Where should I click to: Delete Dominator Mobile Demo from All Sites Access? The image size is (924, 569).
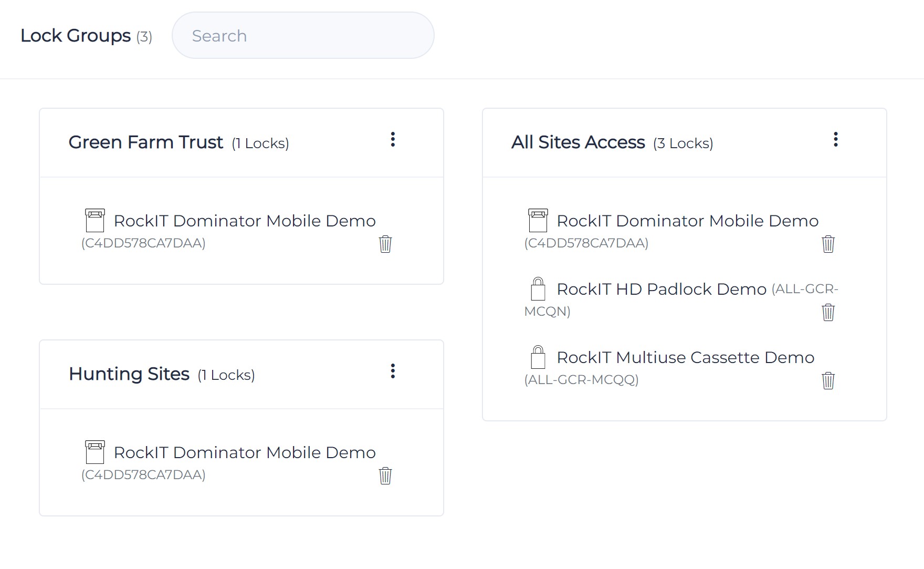[x=828, y=244]
